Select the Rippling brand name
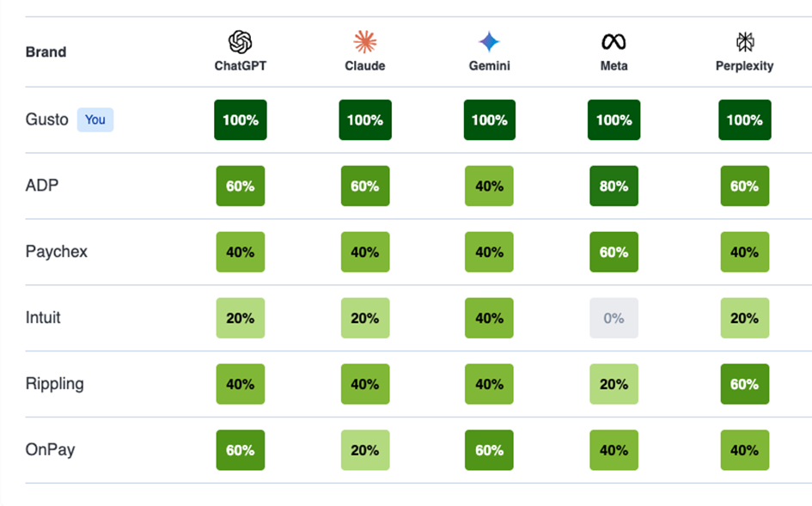 tap(55, 383)
